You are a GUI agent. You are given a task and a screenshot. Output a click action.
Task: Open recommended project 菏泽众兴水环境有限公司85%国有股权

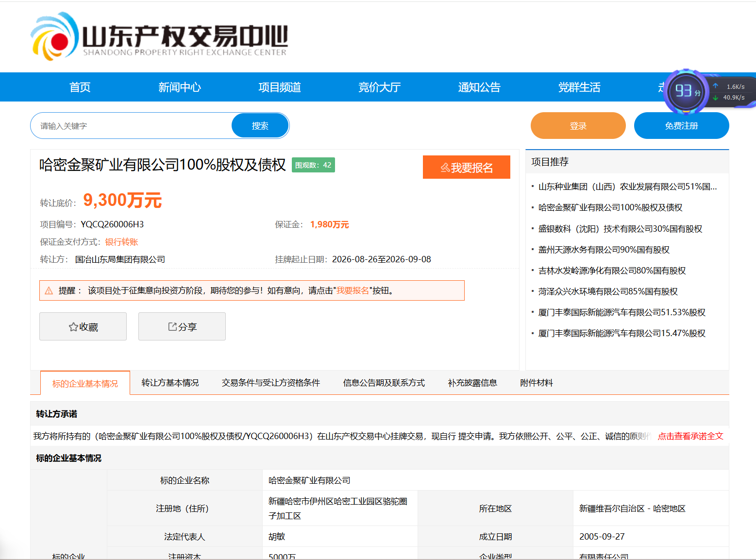[x=608, y=291]
